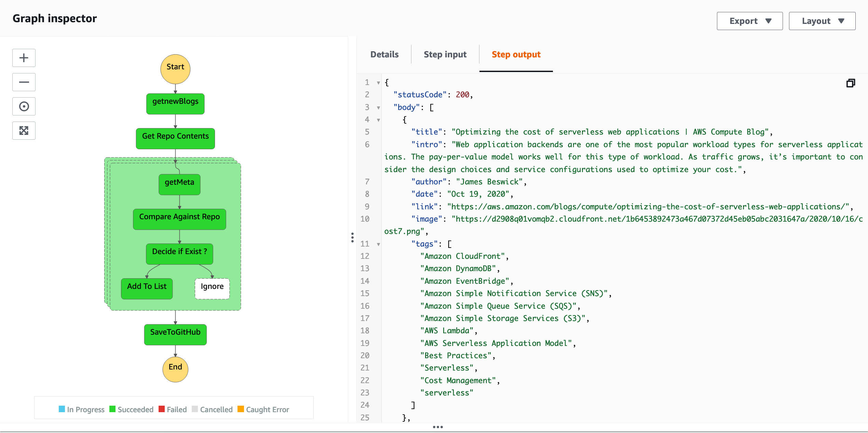Select the SaveToGitHub step
The image size is (868, 433).
(175, 334)
